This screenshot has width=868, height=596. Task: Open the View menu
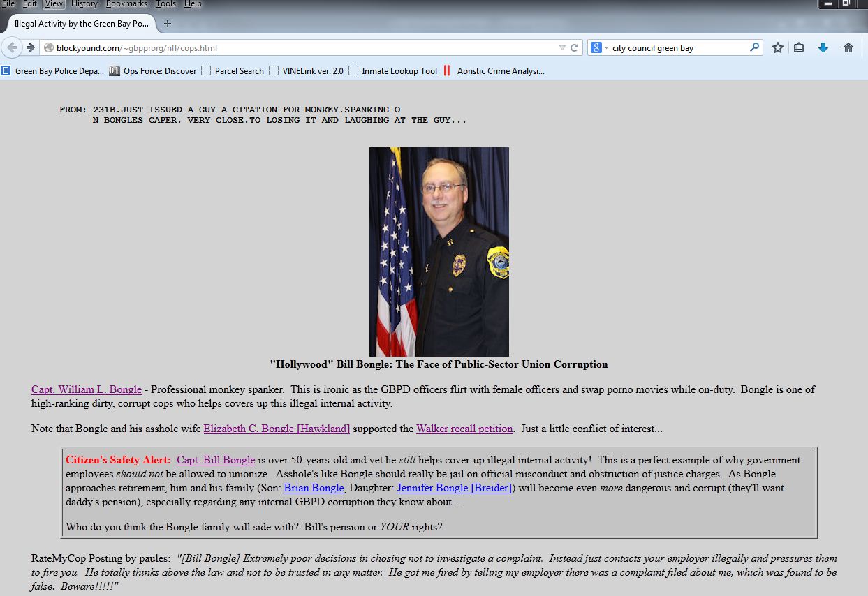54,4
